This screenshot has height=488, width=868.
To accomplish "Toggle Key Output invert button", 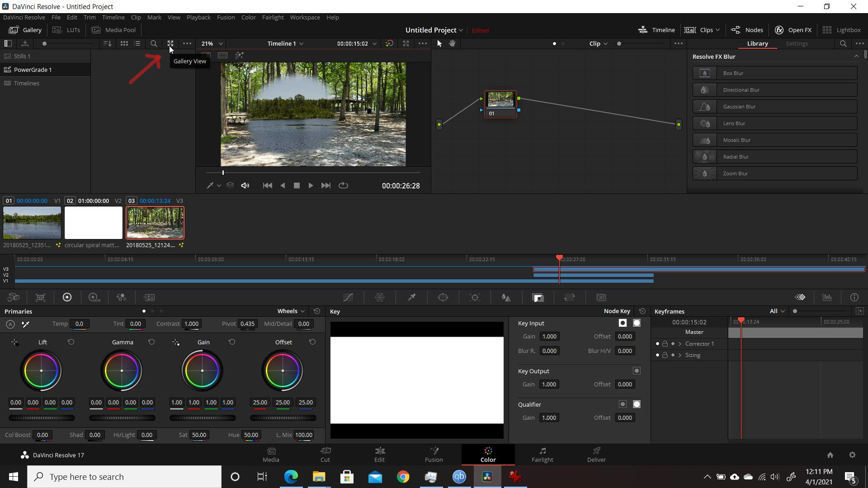I will [x=637, y=371].
